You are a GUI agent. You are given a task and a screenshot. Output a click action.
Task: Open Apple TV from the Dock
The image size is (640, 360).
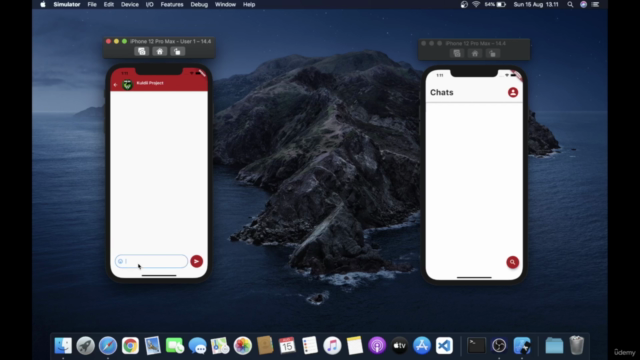click(400, 346)
